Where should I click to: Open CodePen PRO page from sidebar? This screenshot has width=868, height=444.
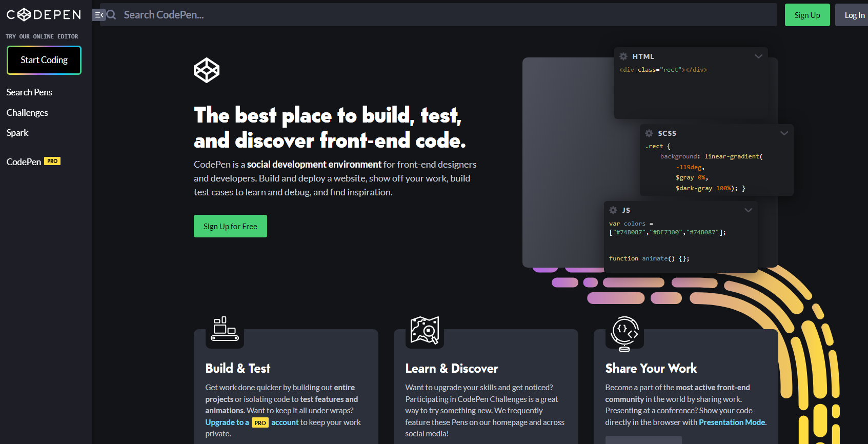point(33,162)
